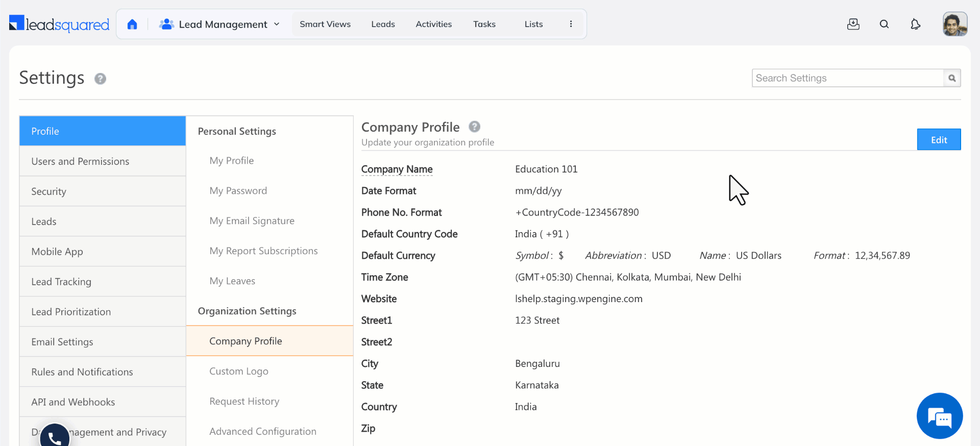Click the magnifier search icon in header
Viewport: 980px width, 446px height.
tap(884, 24)
